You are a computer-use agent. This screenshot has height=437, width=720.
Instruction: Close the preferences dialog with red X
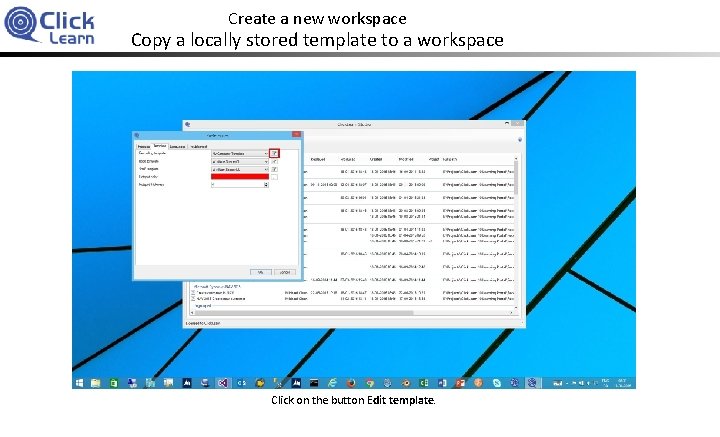click(x=297, y=134)
